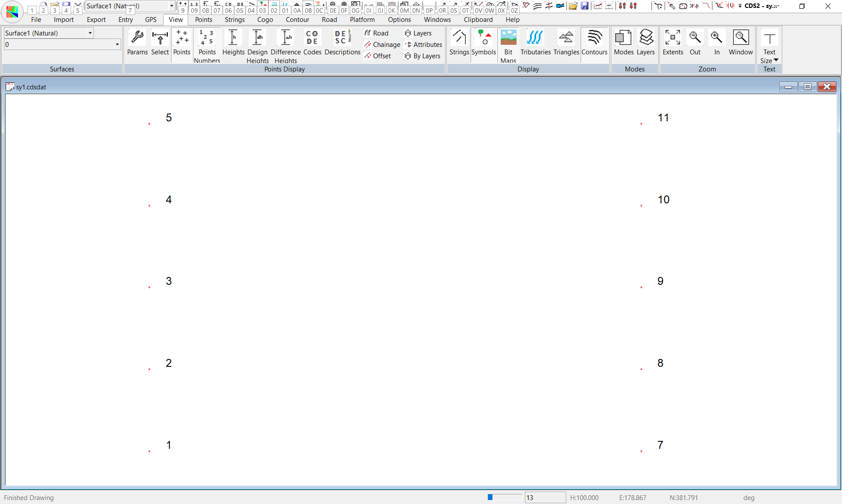Open the Cogo menu

click(x=265, y=20)
